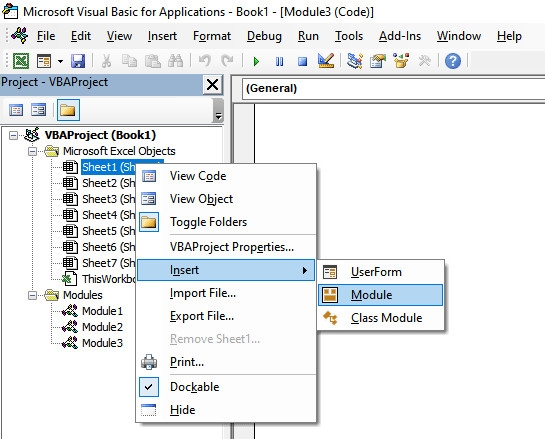Select Sheet3 in project tree
This screenshot has height=439, width=545.
point(108,199)
